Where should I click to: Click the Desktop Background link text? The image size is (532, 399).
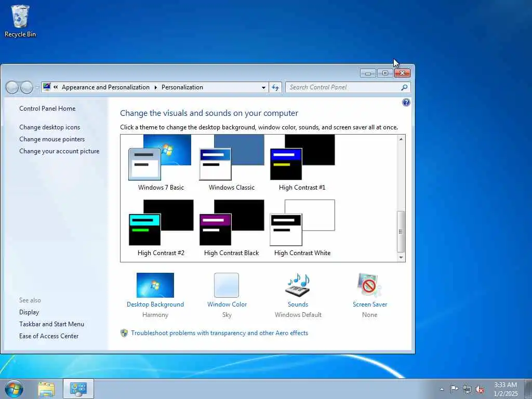(x=155, y=304)
